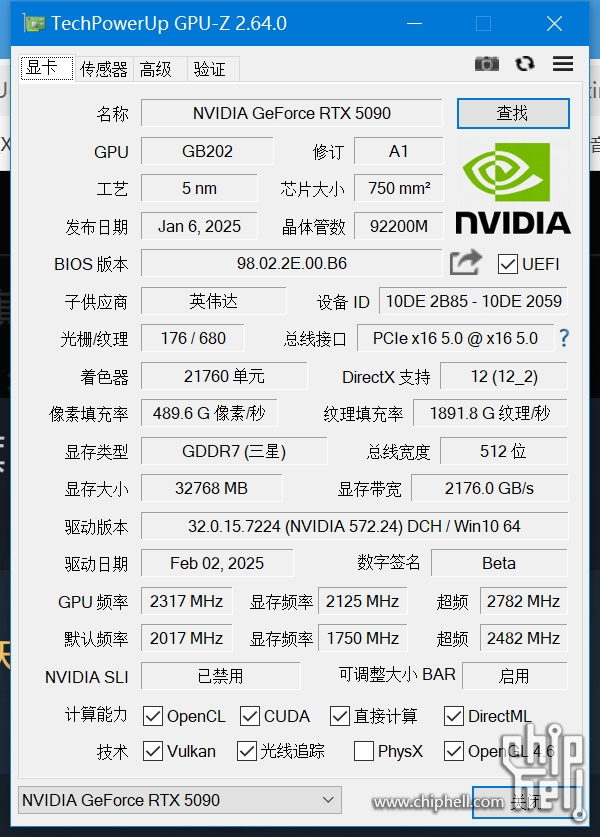Click the Beta digital signature value

499,563
